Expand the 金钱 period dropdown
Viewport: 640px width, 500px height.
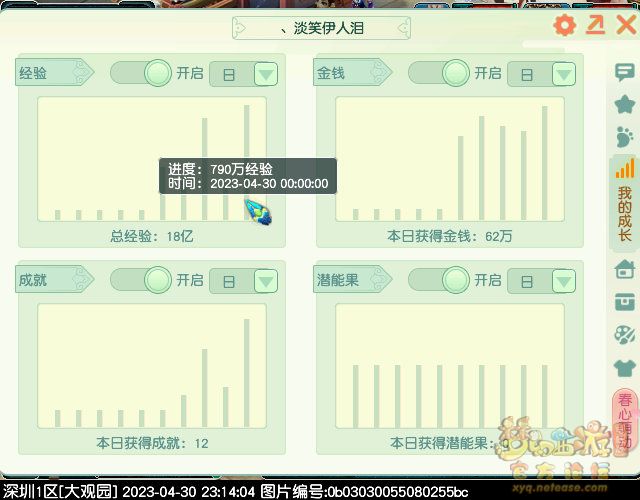tap(563, 74)
